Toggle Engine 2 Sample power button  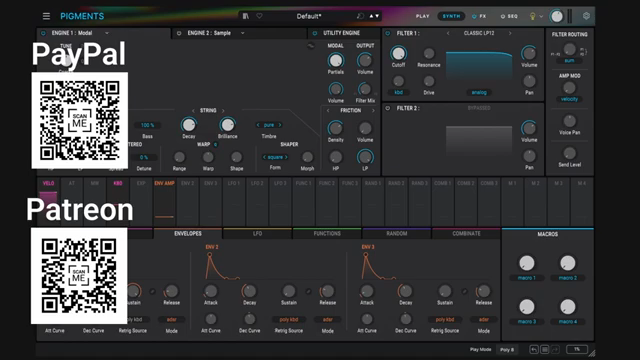pyautogui.click(x=179, y=33)
